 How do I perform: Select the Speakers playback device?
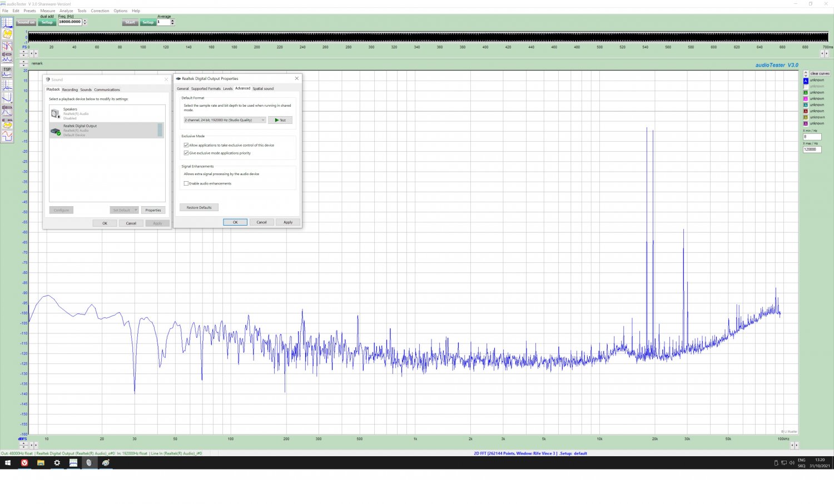(107, 113)
